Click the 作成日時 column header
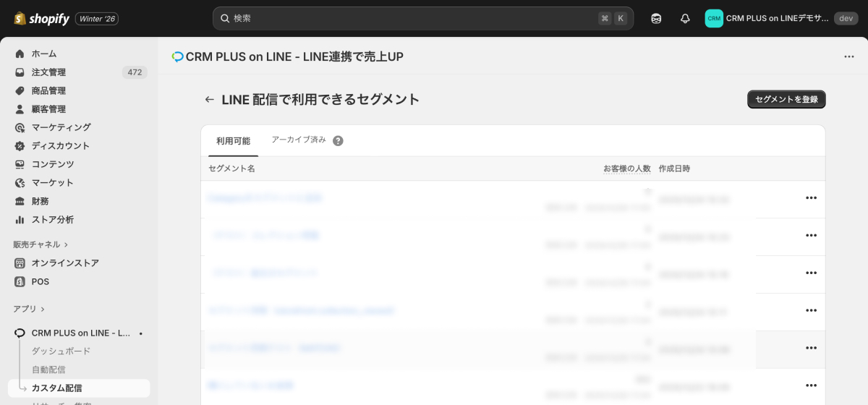 coord(674,169)
